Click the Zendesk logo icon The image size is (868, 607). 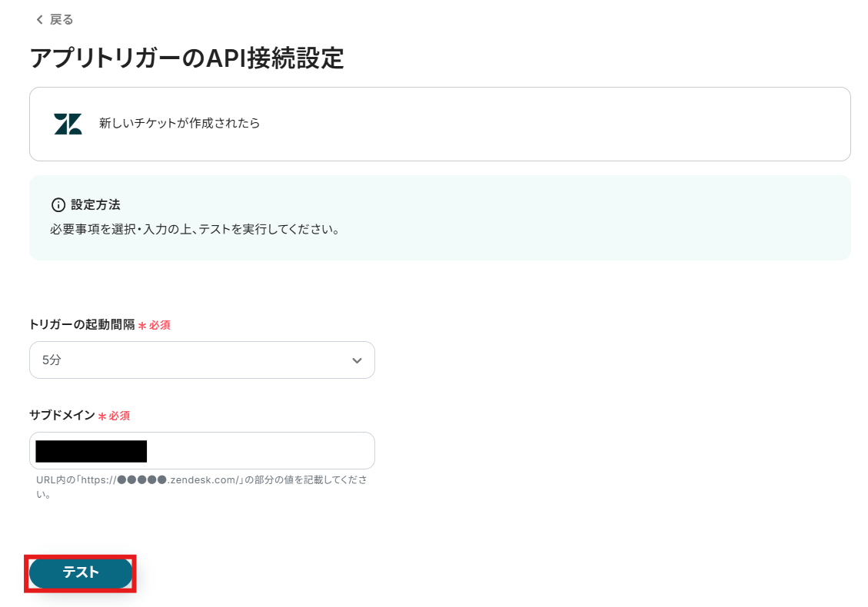coord(68,124)
